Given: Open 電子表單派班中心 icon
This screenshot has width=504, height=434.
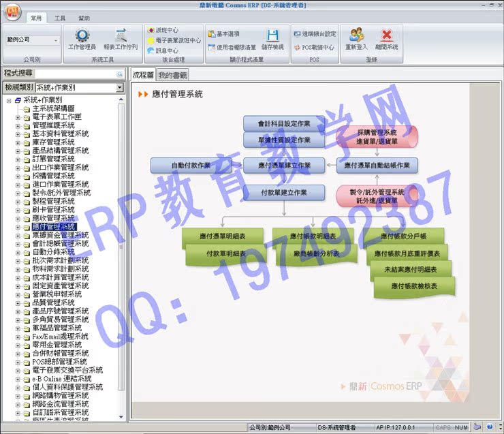Looking at the screenshot, I should (x=151, y=40).
